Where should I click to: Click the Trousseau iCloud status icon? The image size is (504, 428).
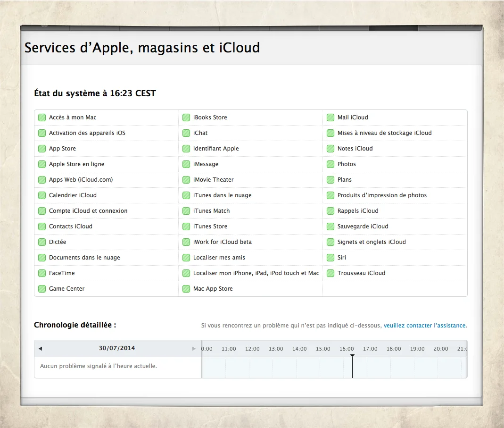pyautogui.click(x=330, y=273)
